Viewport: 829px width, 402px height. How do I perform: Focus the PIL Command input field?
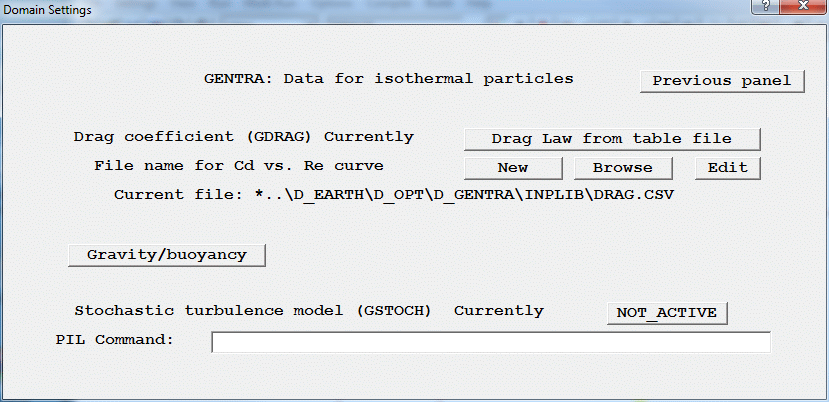click(x=490, y=342)
